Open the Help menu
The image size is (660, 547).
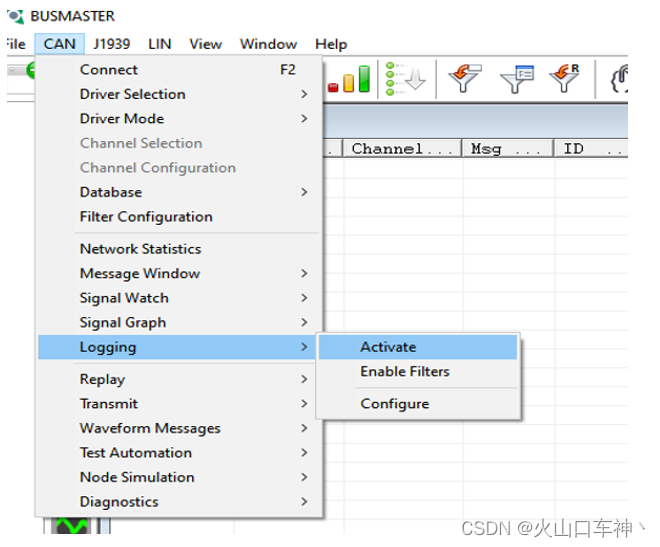[331, 44]
